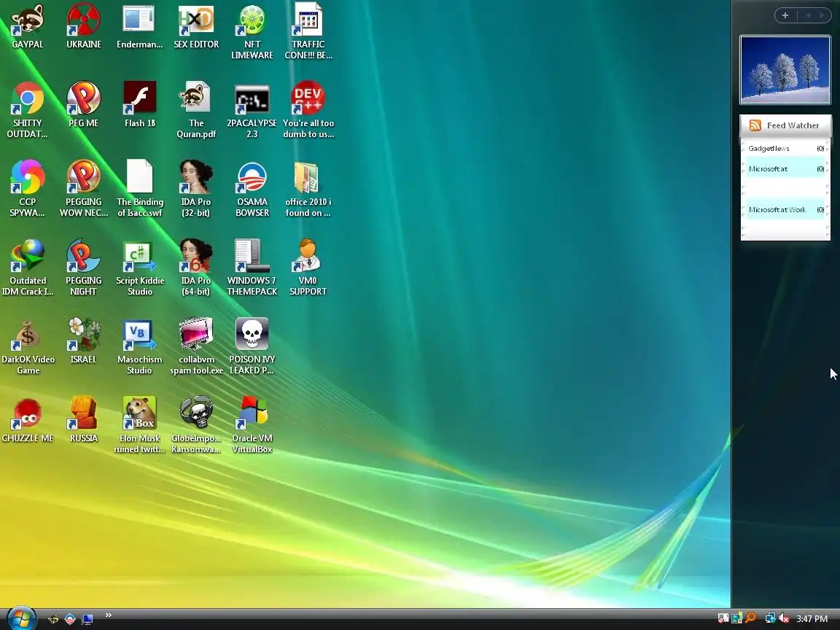
Task: Click the Windows Sidebar tray icon
Action: coord(736,618)
